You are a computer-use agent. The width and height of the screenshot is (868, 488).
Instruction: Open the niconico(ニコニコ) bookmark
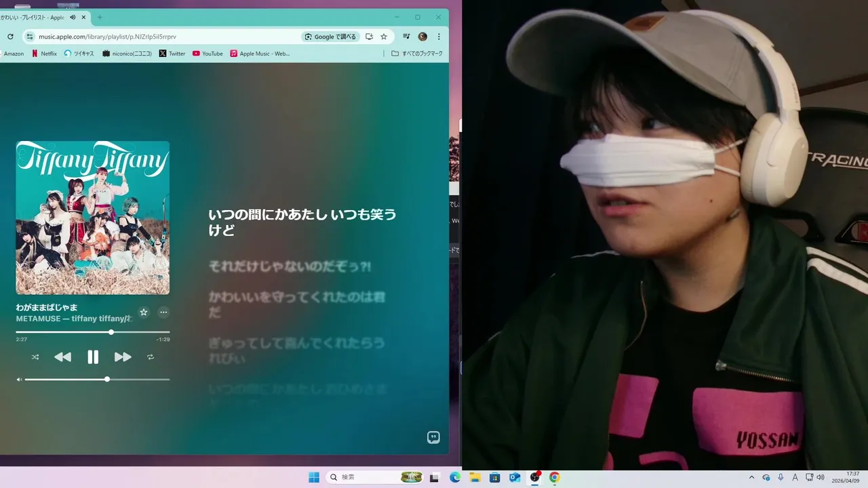click(127, 54)
